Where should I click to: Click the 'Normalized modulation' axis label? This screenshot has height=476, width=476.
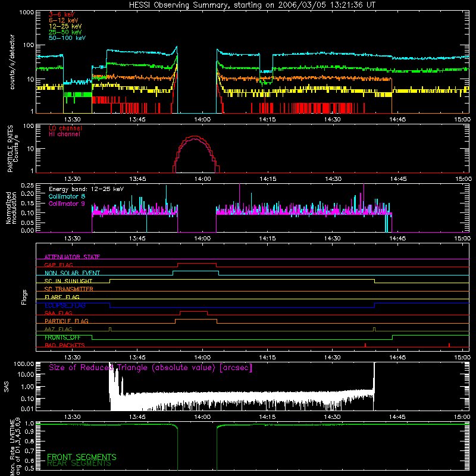[11, 208]
